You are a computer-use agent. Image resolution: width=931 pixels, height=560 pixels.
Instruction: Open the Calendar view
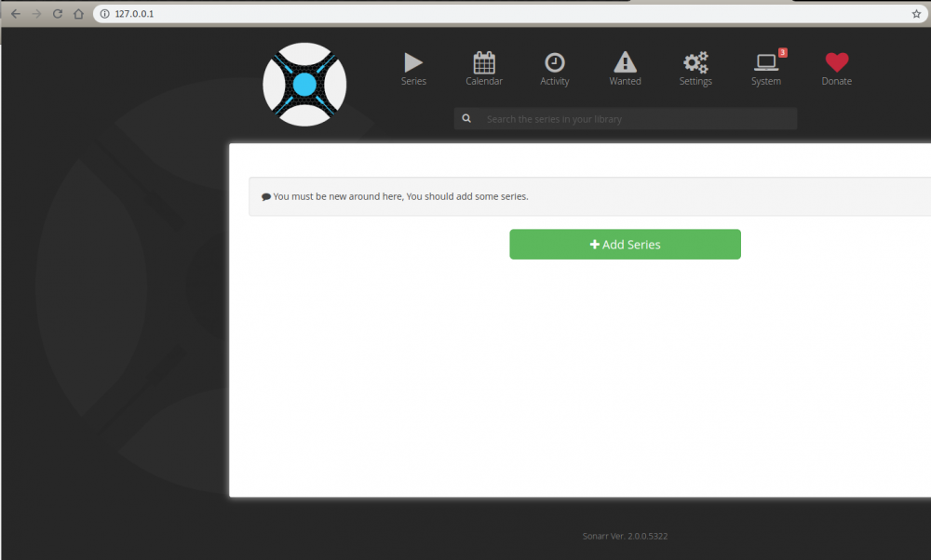click(484, 62)
